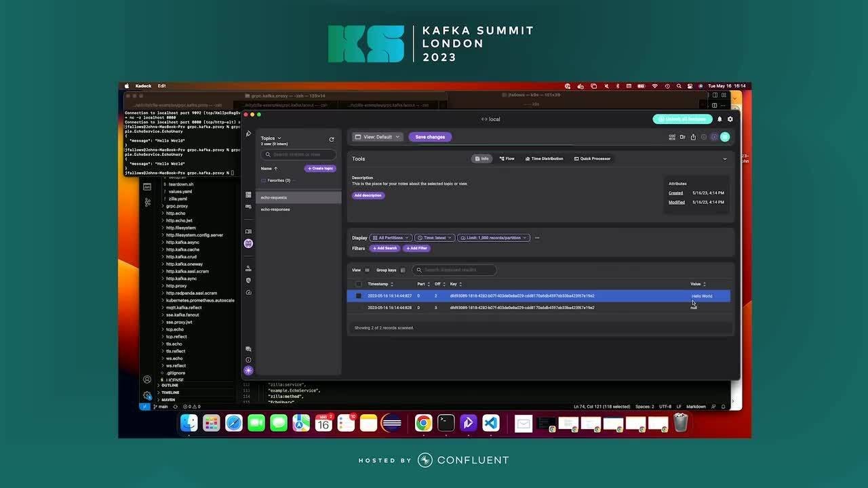This screenshot has height=488, width=868.
Task: Open the Topics dropdown heading
Action: coord(271,138)
